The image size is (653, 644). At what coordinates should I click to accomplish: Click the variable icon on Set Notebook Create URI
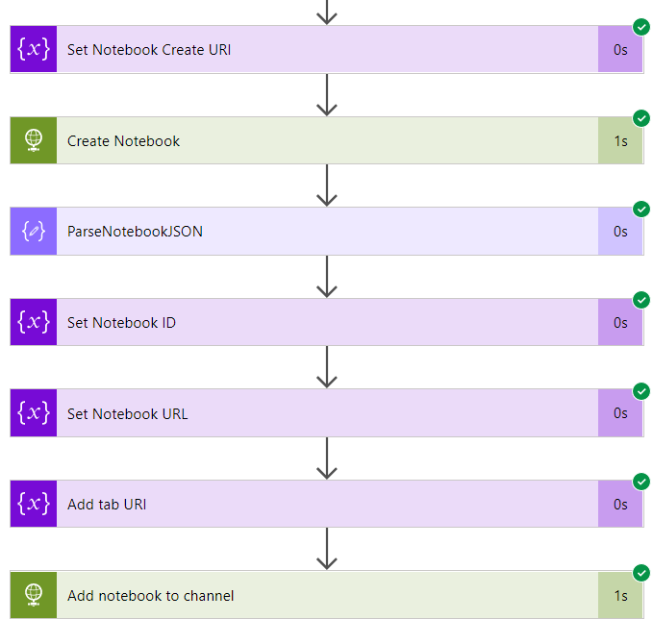click(x=34, y=50)
